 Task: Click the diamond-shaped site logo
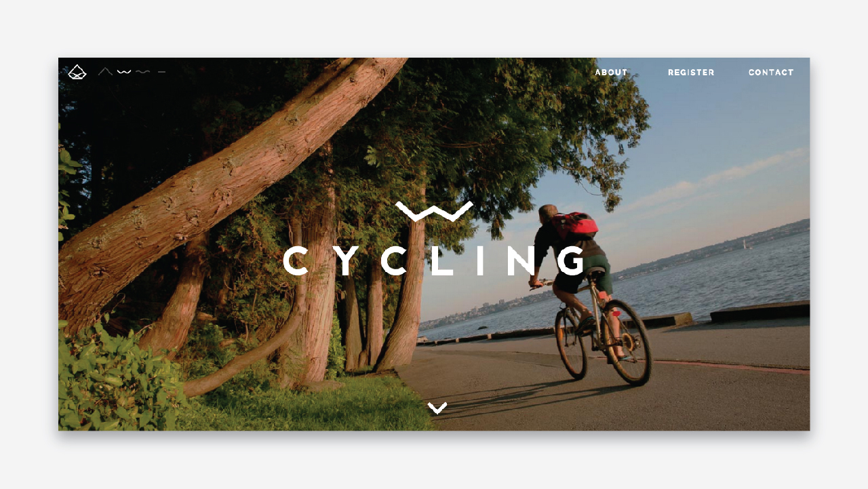(77, 72)
